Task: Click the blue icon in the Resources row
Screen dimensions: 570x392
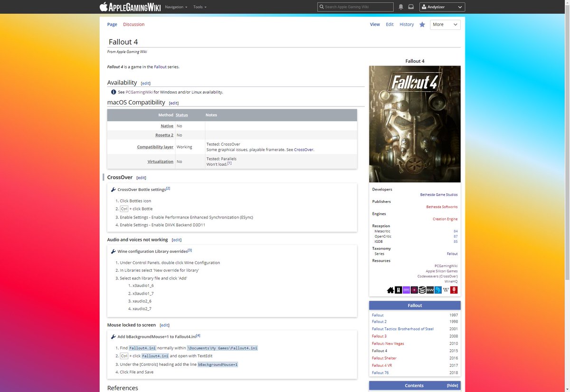Action: click(438, 289)
